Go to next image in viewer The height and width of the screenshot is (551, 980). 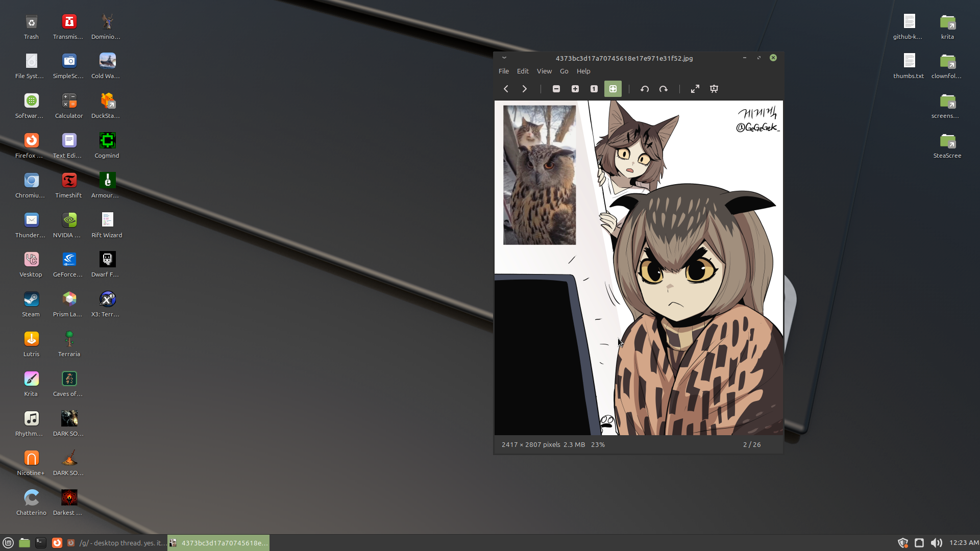pyautogui.click(x=524, y=89)
